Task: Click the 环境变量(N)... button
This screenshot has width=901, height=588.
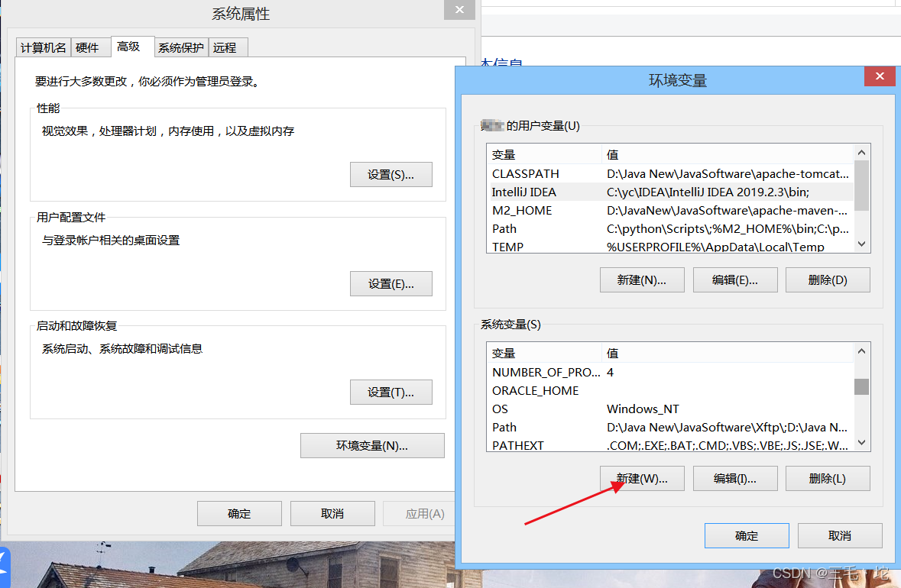Action: (x=372, y=445)
